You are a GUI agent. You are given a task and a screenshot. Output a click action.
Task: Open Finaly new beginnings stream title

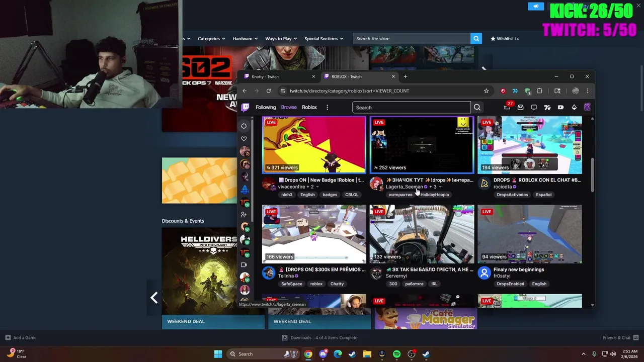pos(519,269)
